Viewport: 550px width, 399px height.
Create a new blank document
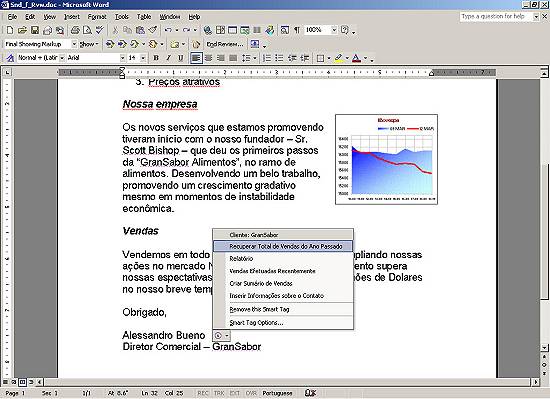pos(10,30)
